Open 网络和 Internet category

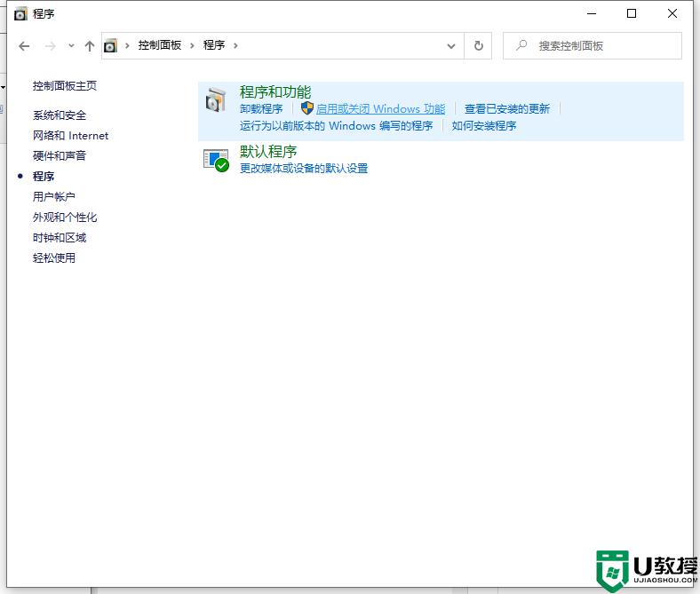click(70, 136)
